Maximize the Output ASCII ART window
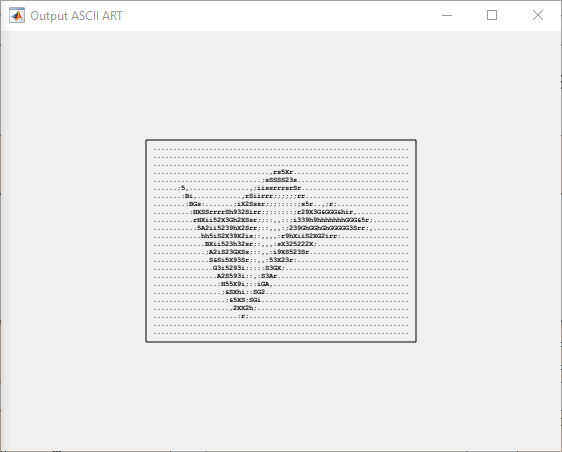This screenshot has width=562, height=452. click(x=492, y=15)
